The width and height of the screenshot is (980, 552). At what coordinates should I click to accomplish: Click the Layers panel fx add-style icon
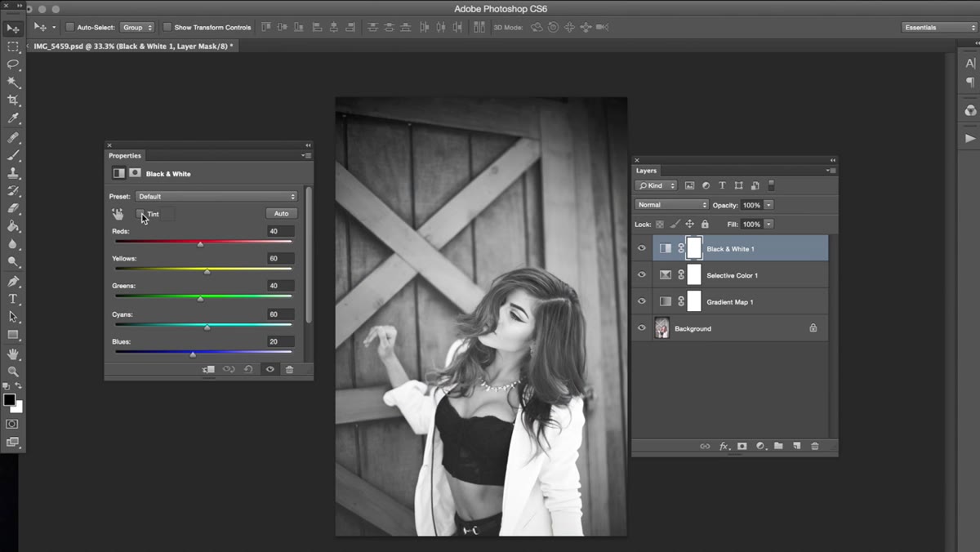(724, 447)
